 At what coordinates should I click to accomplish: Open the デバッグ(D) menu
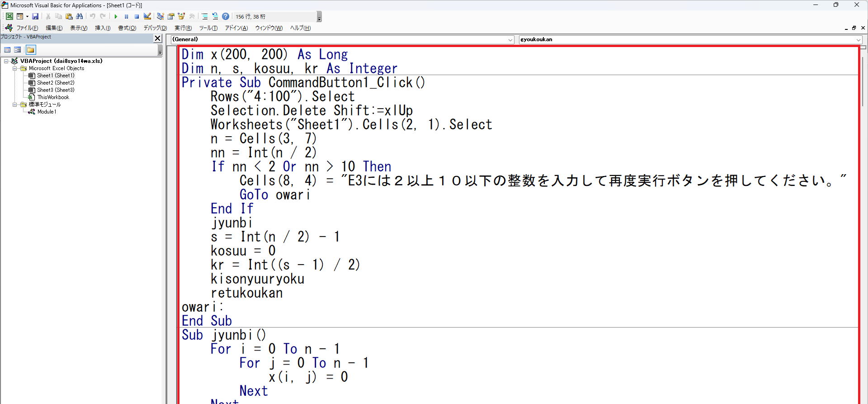click(x=155, y=28)
